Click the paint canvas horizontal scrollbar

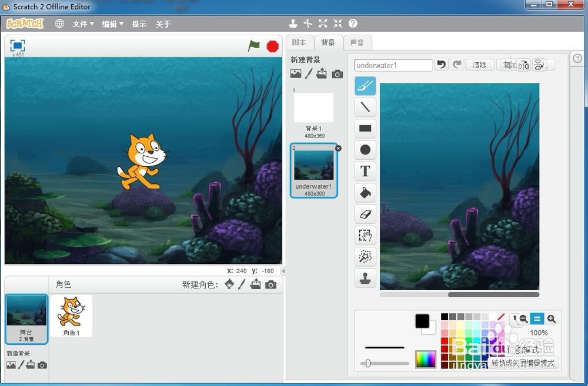tap(493, 294)
